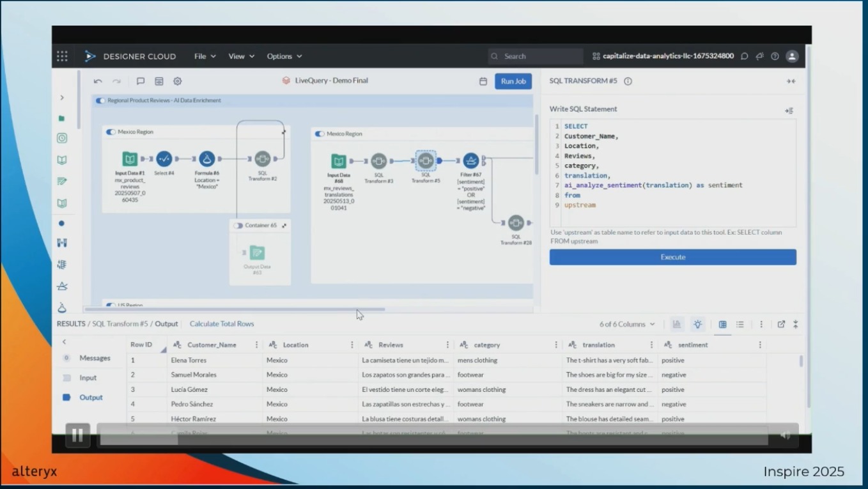This screenshot has width=868, height=489.
Task: Pause the video playback
Action: point(77,435)
